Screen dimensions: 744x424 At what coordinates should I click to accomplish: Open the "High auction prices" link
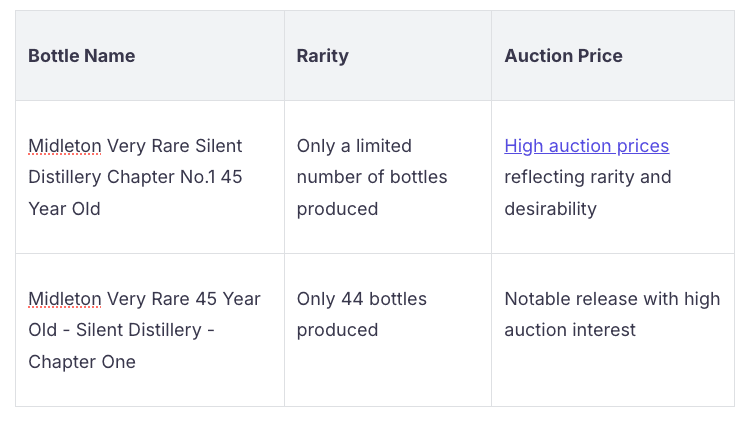click(x=586, y=146)
